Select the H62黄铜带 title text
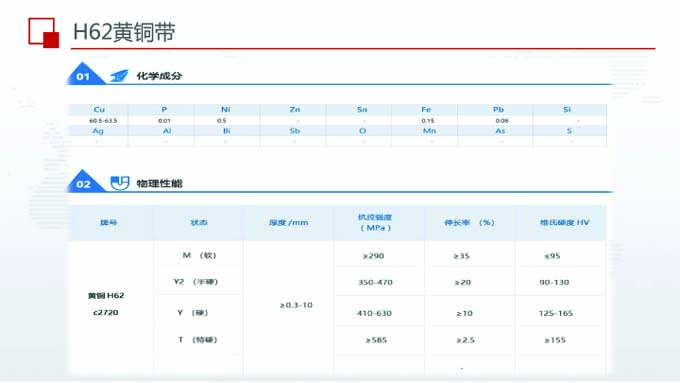This screenshot has height=383, width=680. point(124,32)
